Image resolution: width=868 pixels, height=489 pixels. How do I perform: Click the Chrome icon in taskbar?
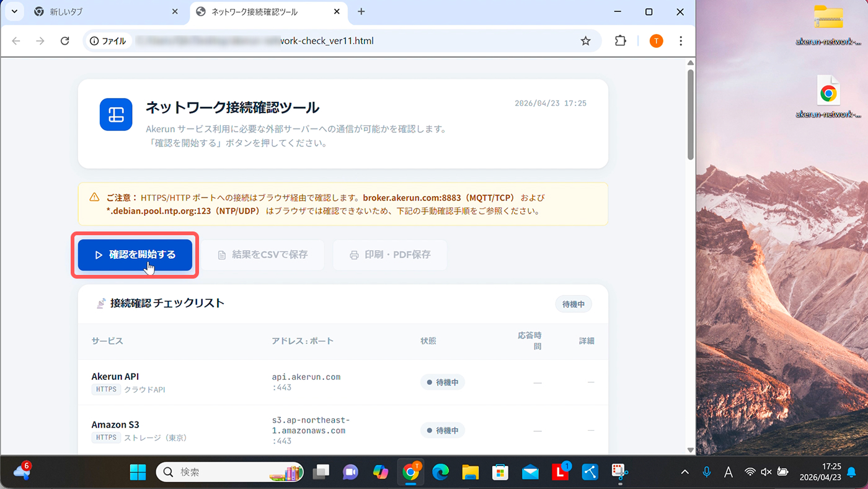[x=410, y=472]
